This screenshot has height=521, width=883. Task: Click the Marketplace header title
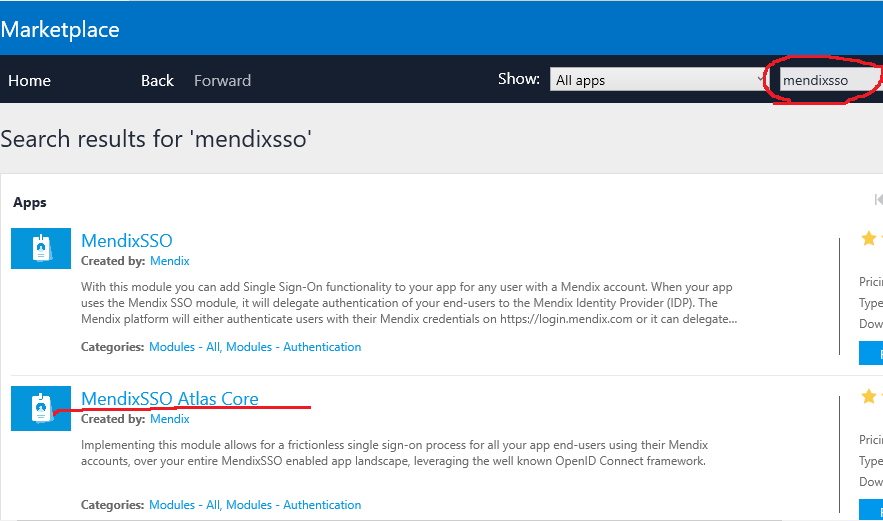click(x=60, y=29)
